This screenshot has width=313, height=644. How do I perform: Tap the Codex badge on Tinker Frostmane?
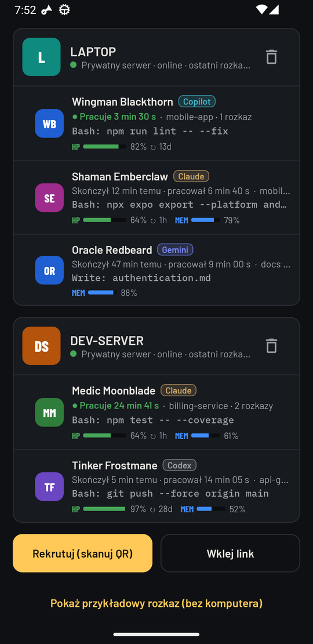tap(179, 465)
